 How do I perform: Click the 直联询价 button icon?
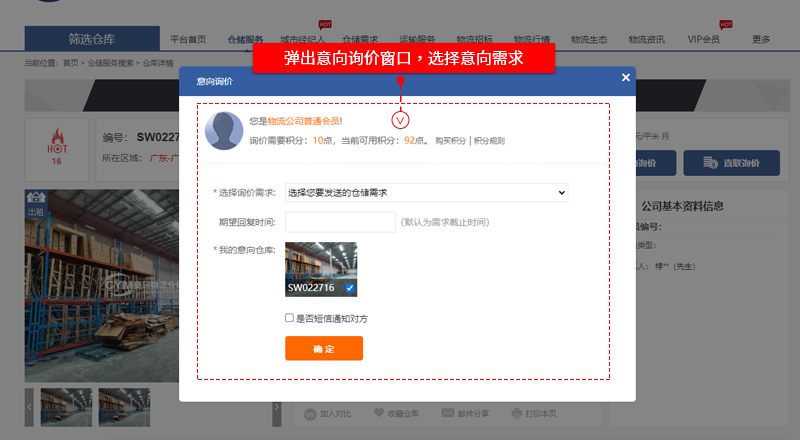pyautogui.click(x=712, y=163)
